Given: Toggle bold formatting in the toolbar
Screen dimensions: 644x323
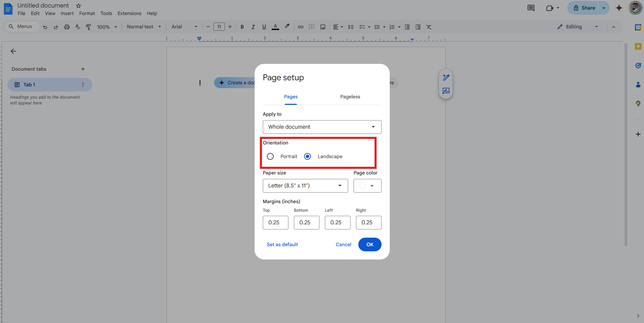Looking at the screenshot, I should point(242,27).
